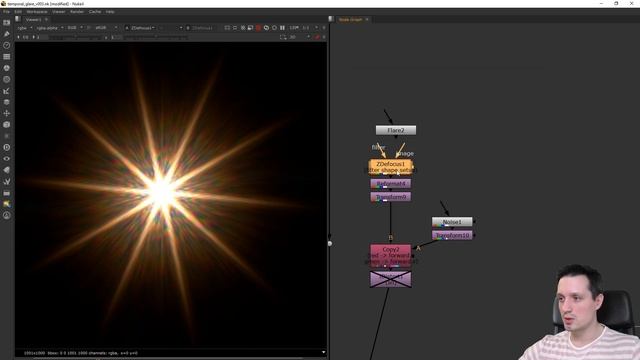Select the Noise1 node
Viewport: 640px width, 360px height.
click(x=452, y=222)
